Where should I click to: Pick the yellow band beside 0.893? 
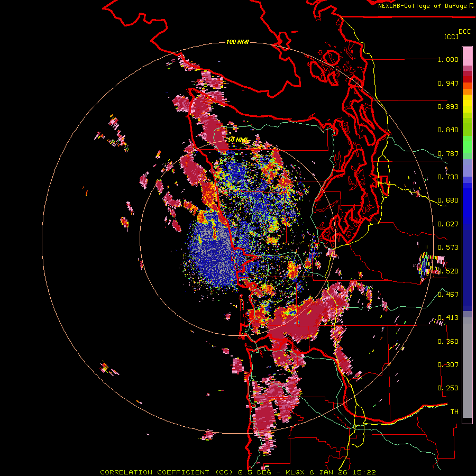click(467, 106)
